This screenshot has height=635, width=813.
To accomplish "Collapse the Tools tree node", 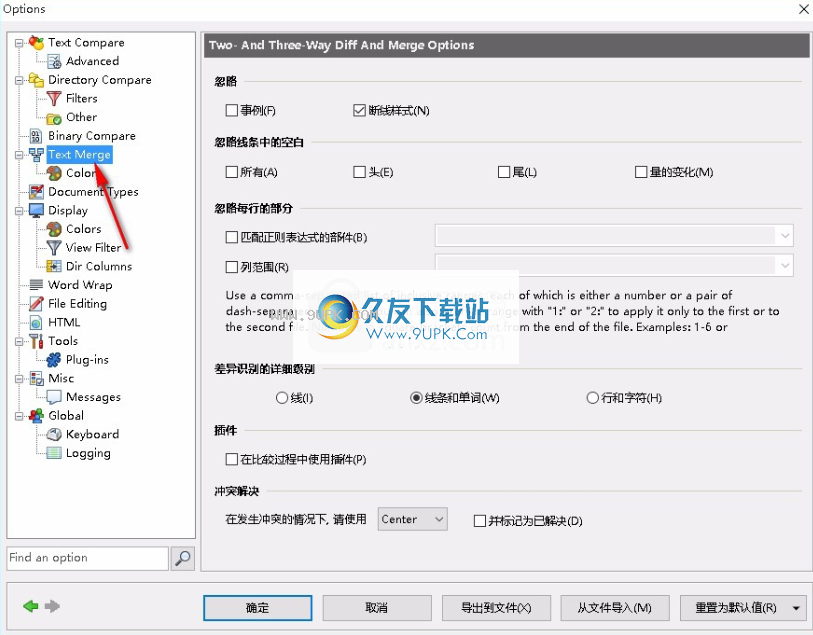I will (x=19, y=342).
